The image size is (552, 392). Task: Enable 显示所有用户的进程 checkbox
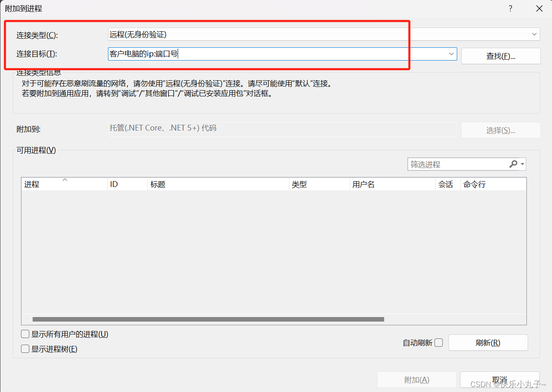tap(25, 334)
